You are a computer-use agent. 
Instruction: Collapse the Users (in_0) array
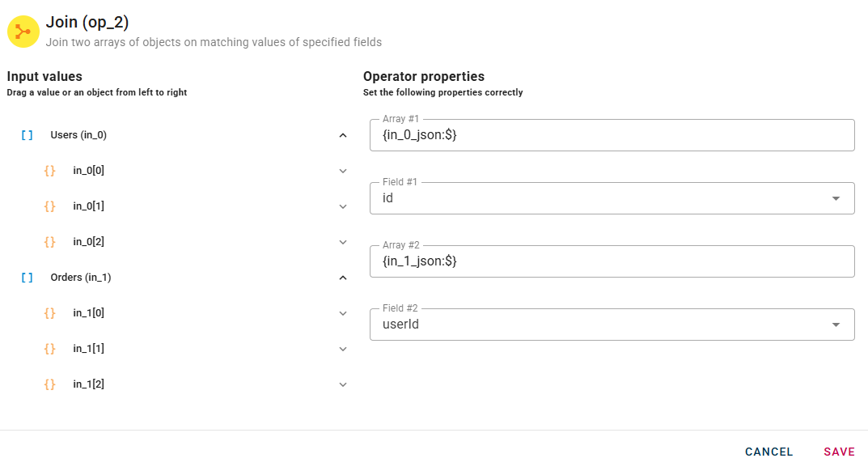pyautogui.click(x=343, y=135)
